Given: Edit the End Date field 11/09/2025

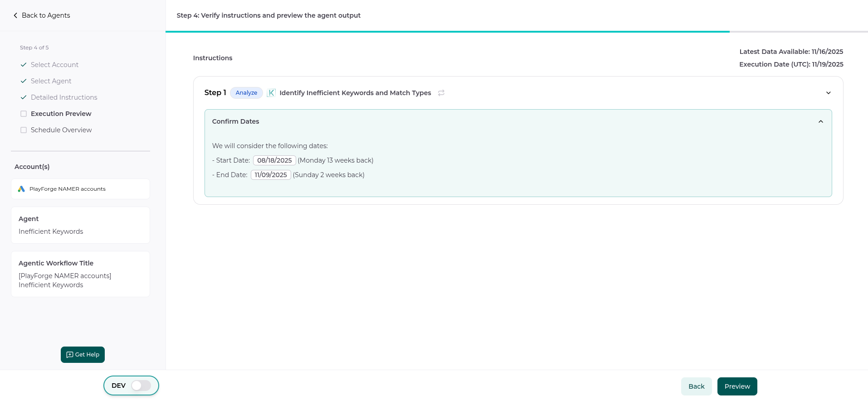Looking at the screenshot, I should (x=271, y=175).
